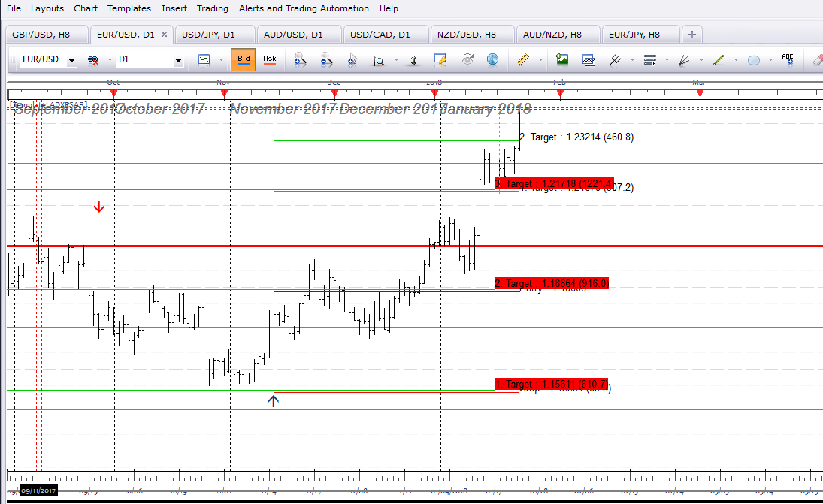
Task: Select the '2. Target : 1.23214' label
Action: [576, 137]
